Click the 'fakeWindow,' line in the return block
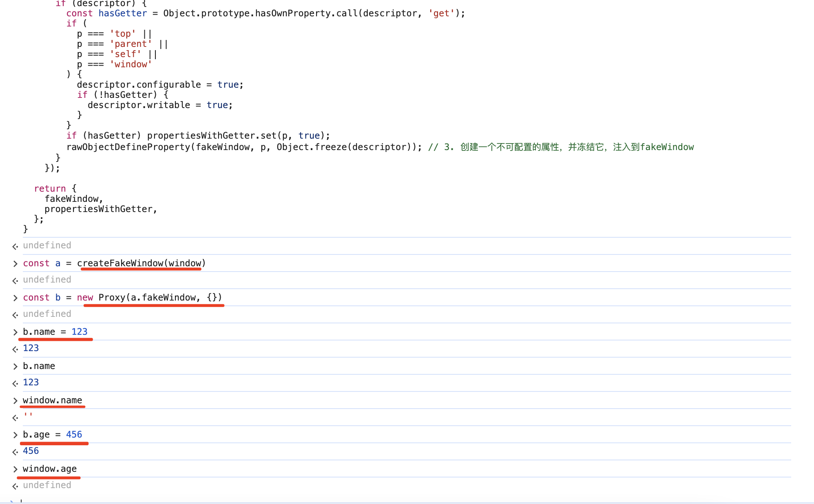The width and height of the screenshot is (814, 504). point(74,199)
